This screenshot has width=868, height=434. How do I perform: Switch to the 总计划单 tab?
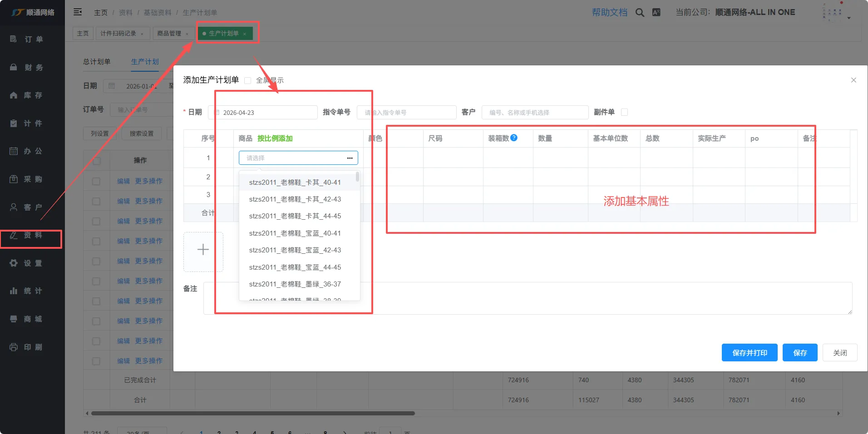[x=97, y=62]
